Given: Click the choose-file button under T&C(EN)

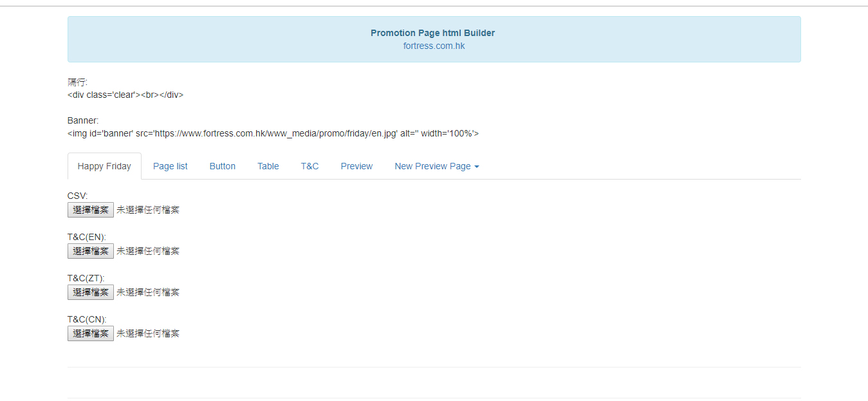Looking at the screenshot, I should pos(91,251).
